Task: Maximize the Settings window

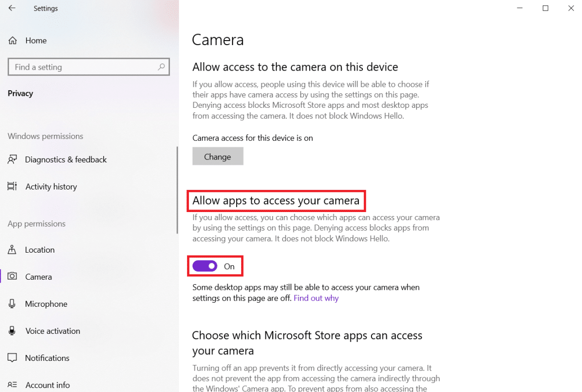Action: pos(545,8)
